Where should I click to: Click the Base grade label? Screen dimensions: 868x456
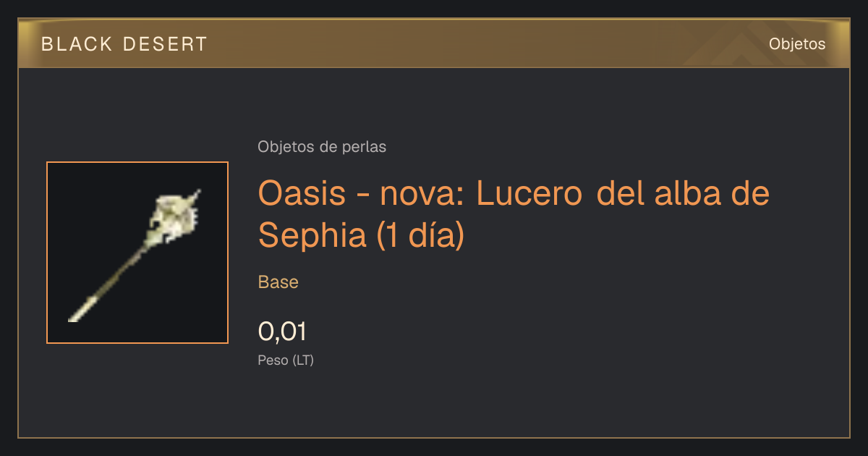point(278,282)
